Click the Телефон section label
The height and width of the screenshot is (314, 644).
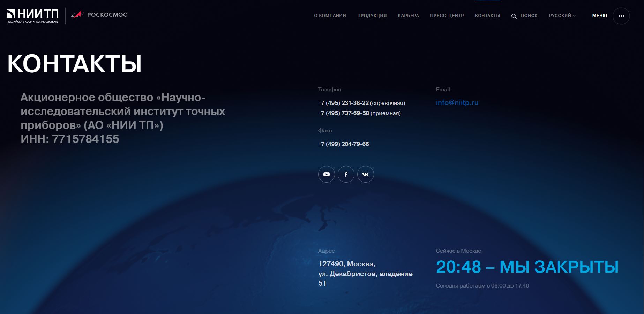(x=330, y=90)
